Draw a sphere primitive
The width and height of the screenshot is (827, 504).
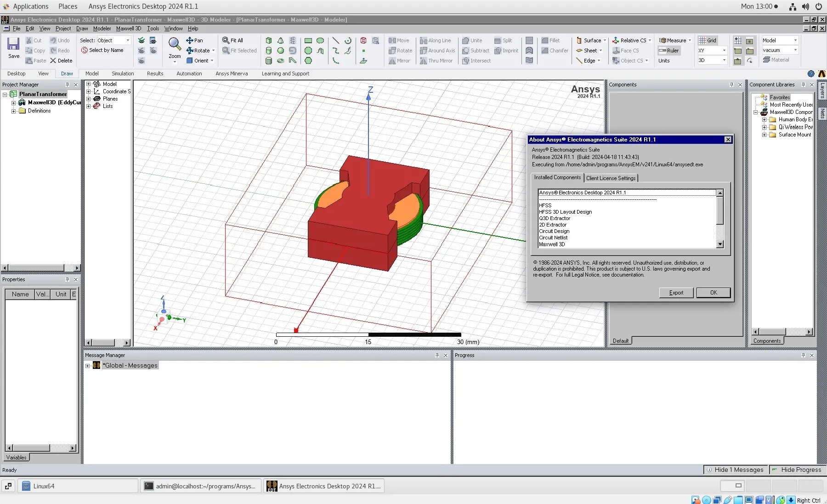[280, 51]
